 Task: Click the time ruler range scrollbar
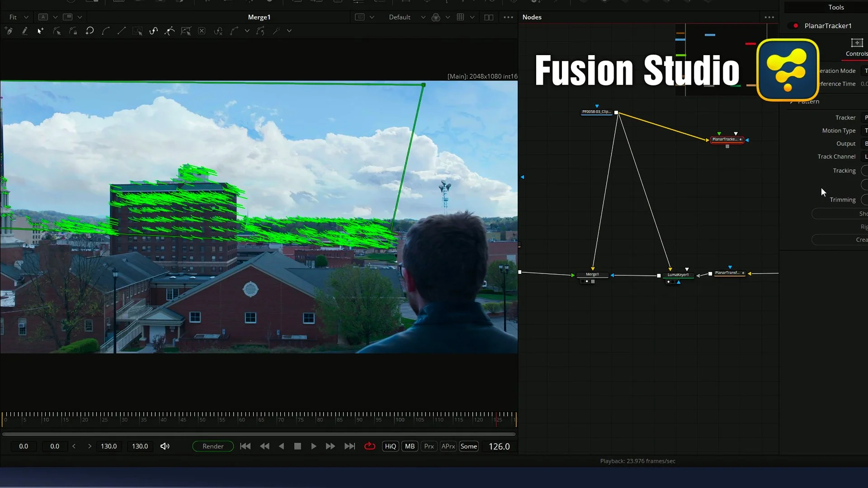pyautogui.click(x=259, y=434)
